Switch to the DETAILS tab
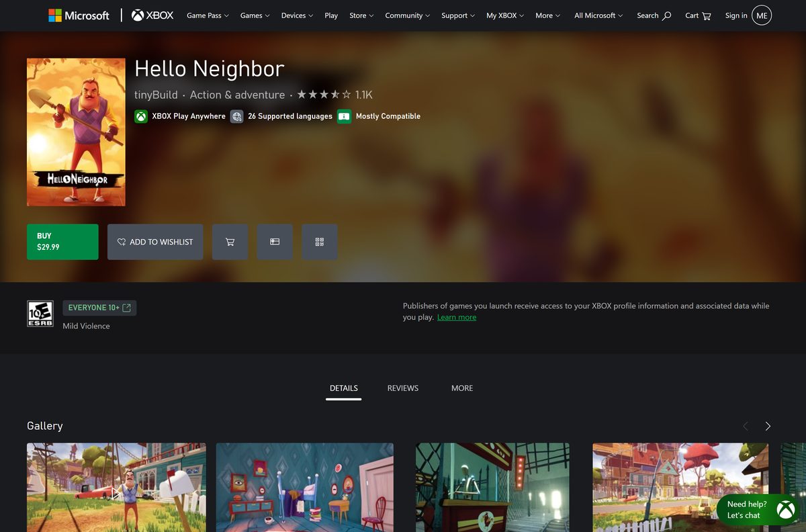 tap(344, 388)
